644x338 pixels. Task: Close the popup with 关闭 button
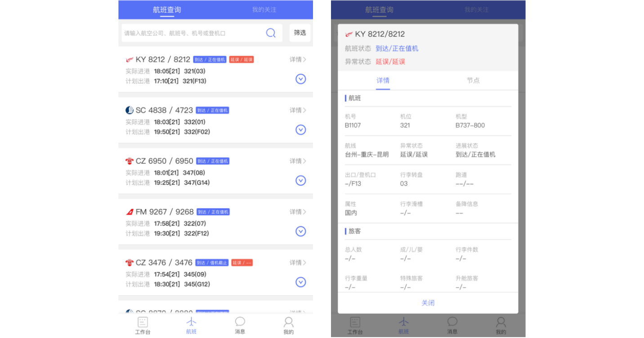pos(428,303)
